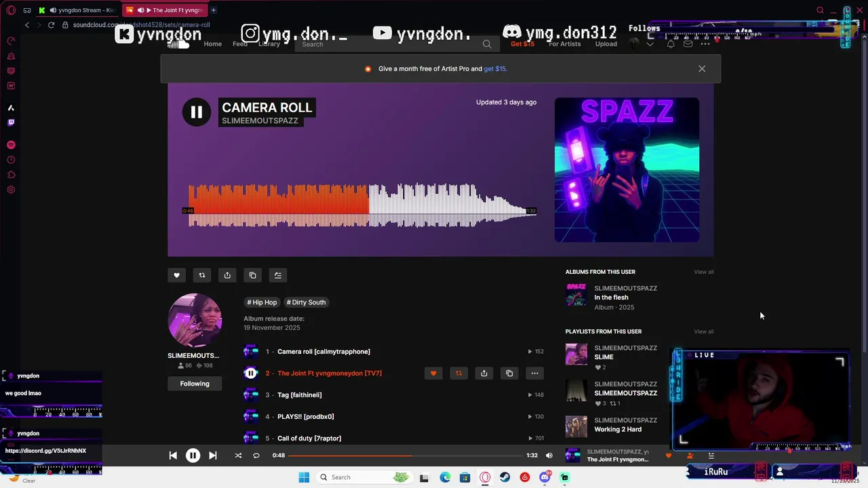Viewport: 868px width, 488px height.
Task: Play Camera roll [callmytrapphone]
Action: [x=323, y=352]
